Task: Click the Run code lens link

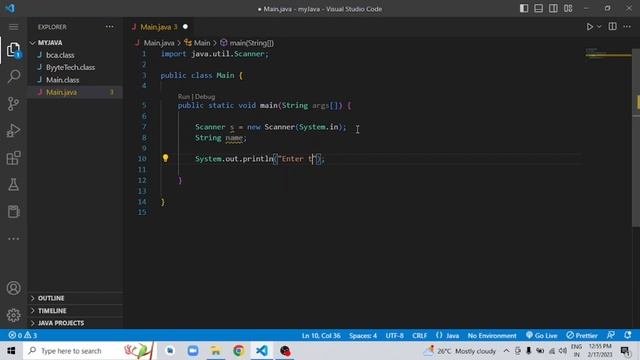Action: [x=184, y=97]
